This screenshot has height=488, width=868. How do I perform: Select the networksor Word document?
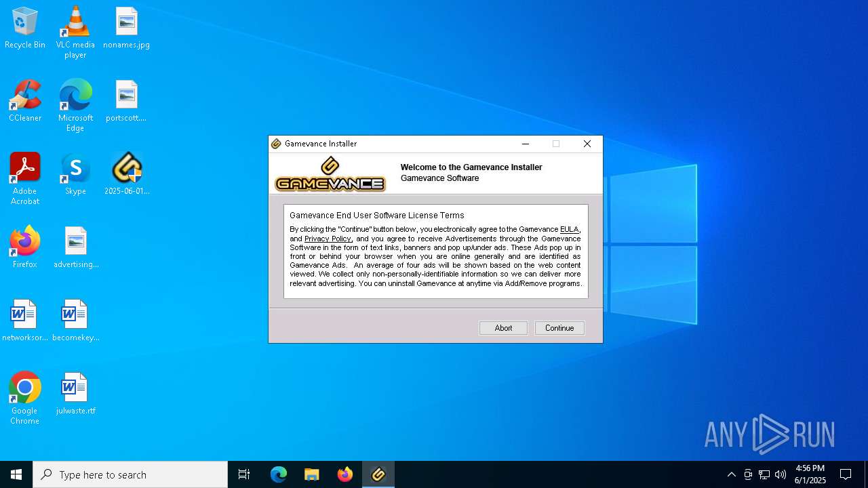(x=25, y=321)
